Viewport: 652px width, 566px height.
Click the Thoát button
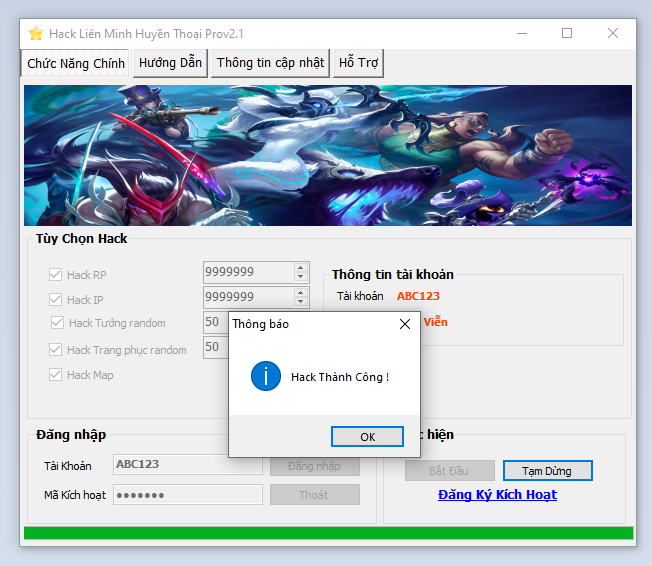[x=315, y=494]
